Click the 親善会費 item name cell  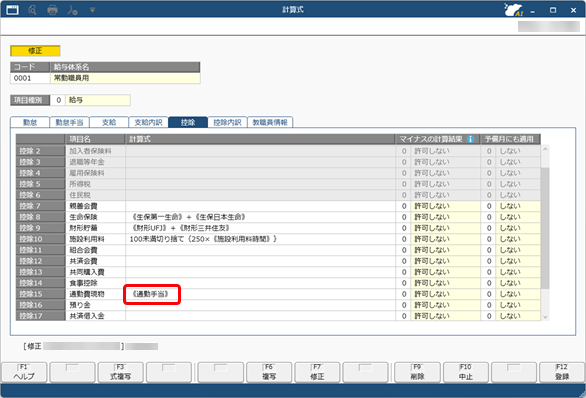pyautogui.click(x=95, y=206)
